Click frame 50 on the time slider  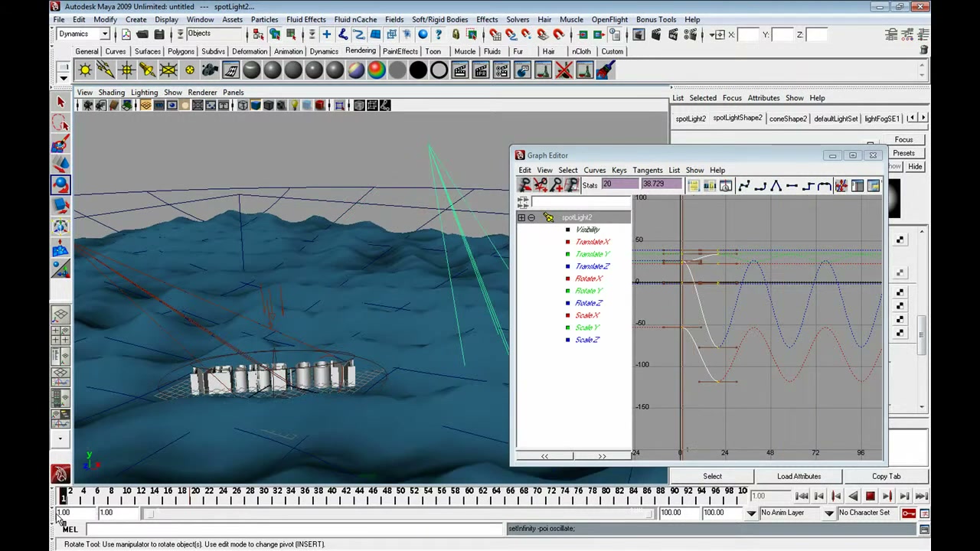[x=400, y=495]
